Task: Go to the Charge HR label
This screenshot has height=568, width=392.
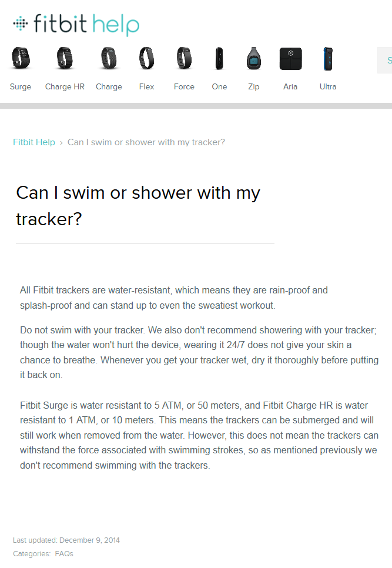Action: pyautogui.click(x=65, y=86)
